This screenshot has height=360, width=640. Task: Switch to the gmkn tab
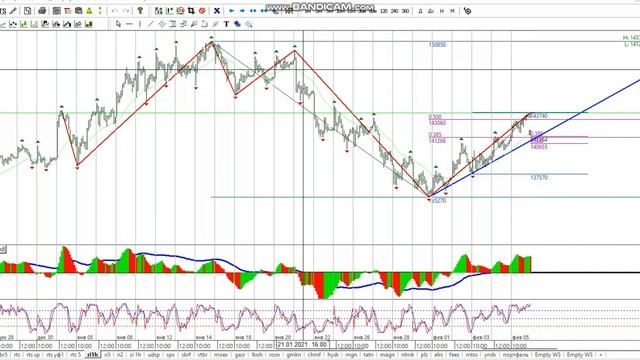click(x=293, y=355)
